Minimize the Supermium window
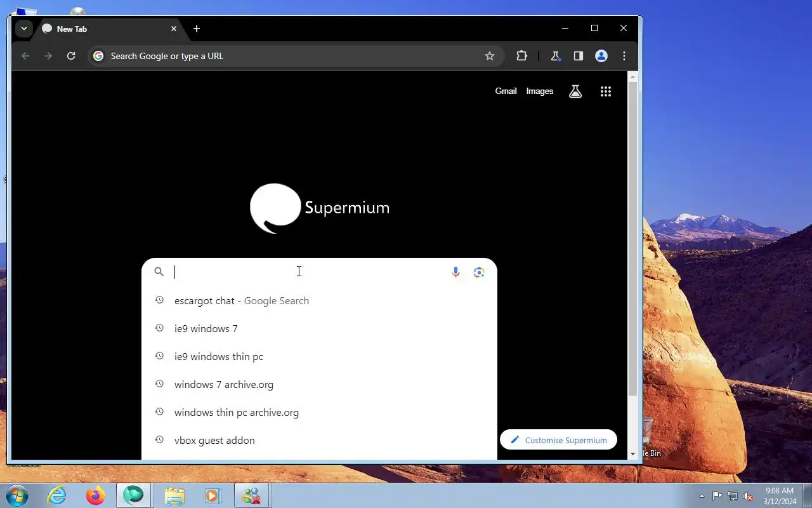Screen dimensions: 812x508 pos(565,28)
